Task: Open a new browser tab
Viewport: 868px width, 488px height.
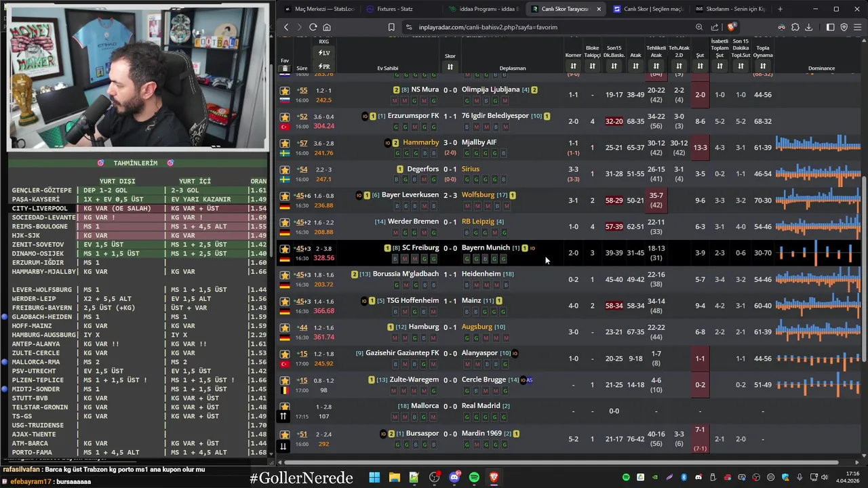Action: point(780,9)
